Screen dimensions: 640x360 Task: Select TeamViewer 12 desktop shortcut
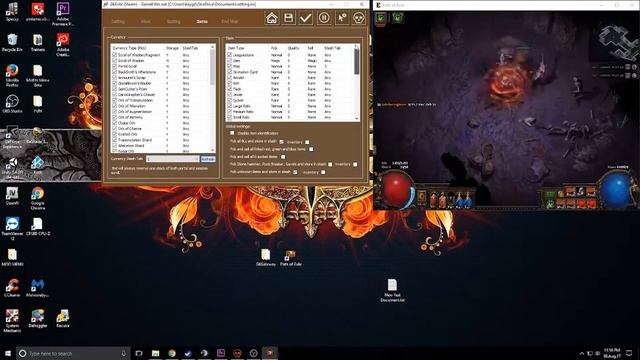coord(12,229)
